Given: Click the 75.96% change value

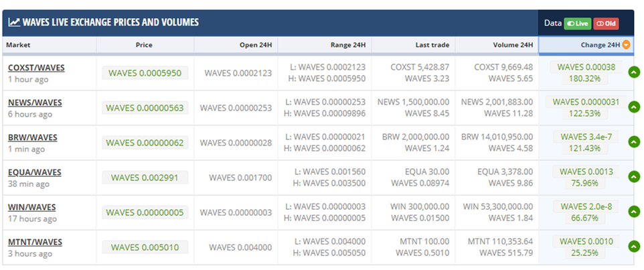Looking at the screenshot, I should tap(584, 184).
